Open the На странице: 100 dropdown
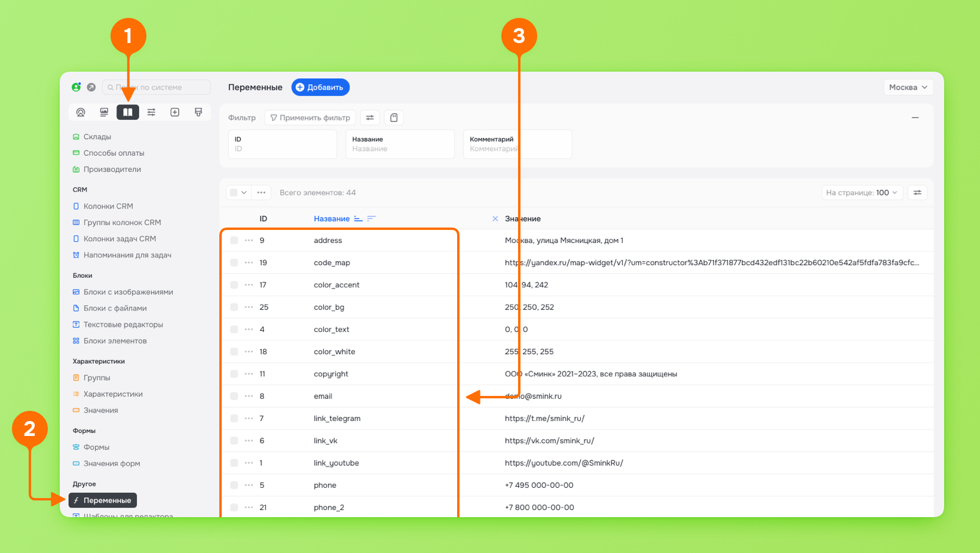The height and width of the screenshot is (553, 980). click(x=861, y=192)
